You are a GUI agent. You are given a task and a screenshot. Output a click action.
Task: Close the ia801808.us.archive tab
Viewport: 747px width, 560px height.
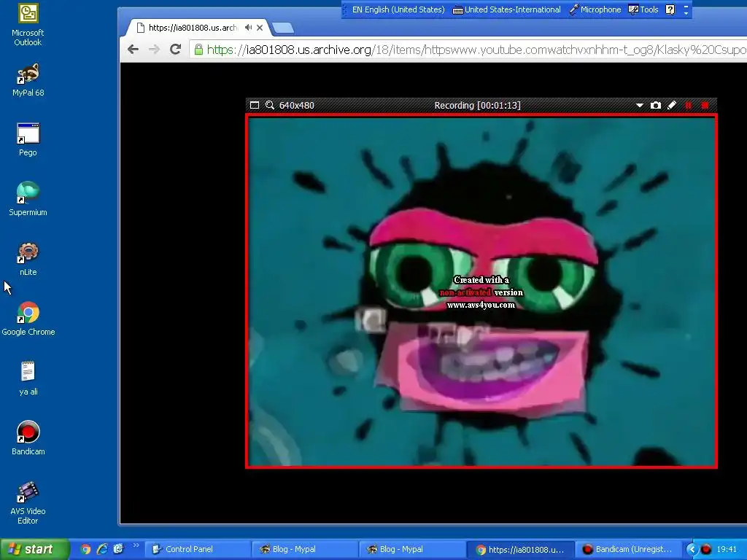(x=260, y=28)
